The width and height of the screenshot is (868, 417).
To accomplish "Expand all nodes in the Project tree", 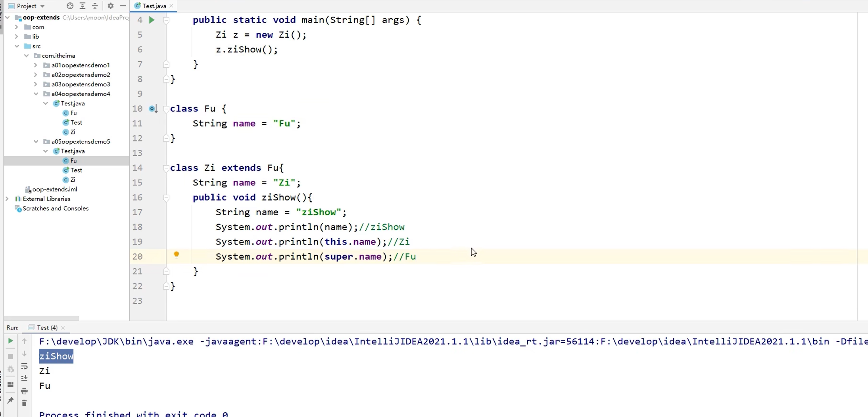I will [x=82, y=6].
